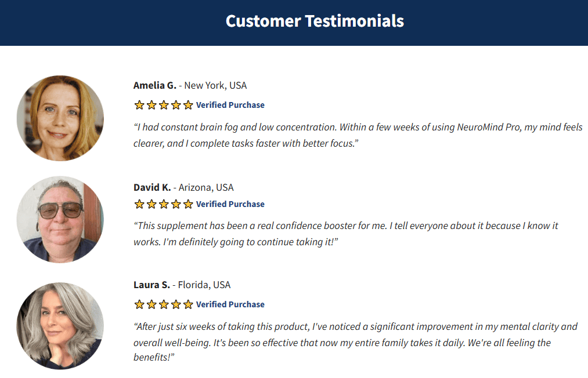Click the first star in Laura's rating

pyautogui.click(x=139, y=304)
